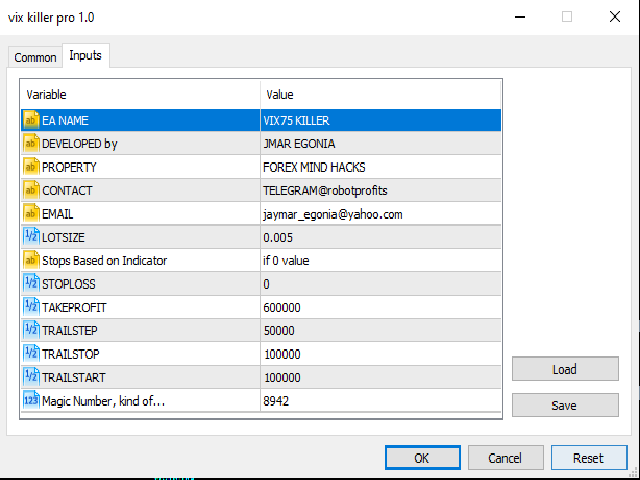Click the double-type icon beside TRAILSTOP

(31, 354)
